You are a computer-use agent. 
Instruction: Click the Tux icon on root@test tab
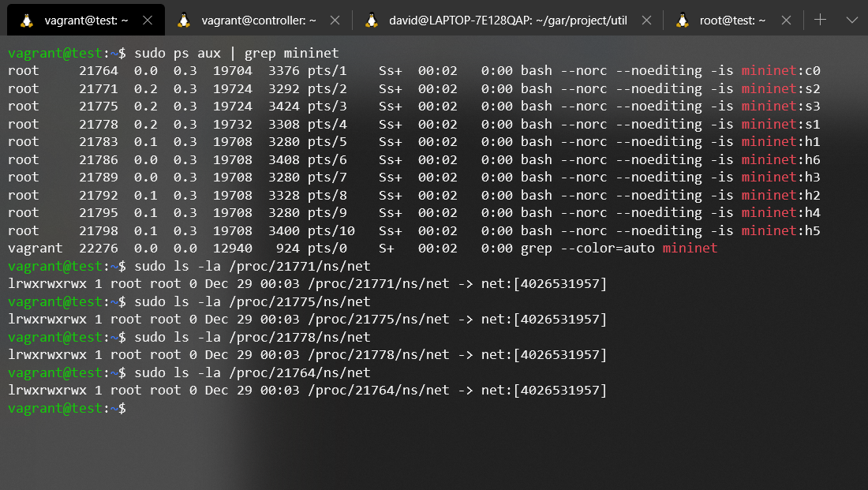(x=683, y=21)
